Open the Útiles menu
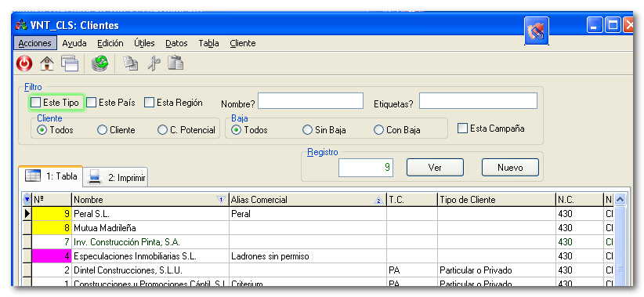This screenshot has width=644, height=297. (x=144, y=43)
